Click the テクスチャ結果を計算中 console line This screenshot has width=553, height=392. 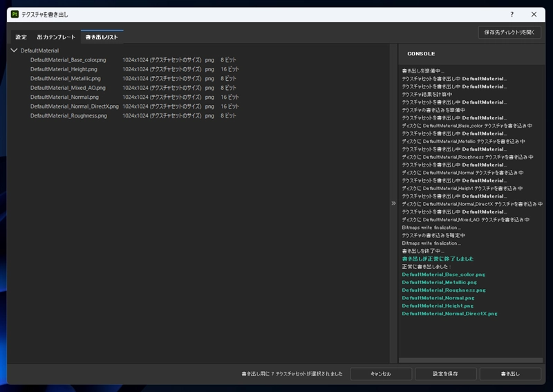pos(427,94)
